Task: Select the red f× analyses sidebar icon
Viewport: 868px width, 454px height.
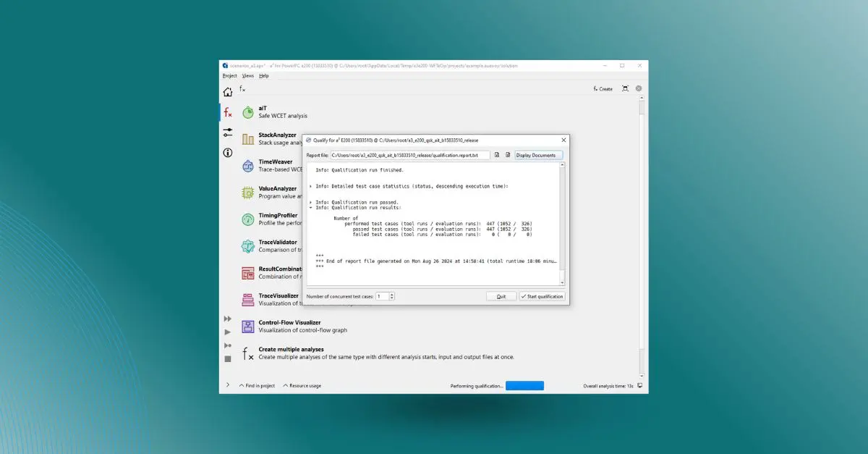Action: (x=228, y=113)
